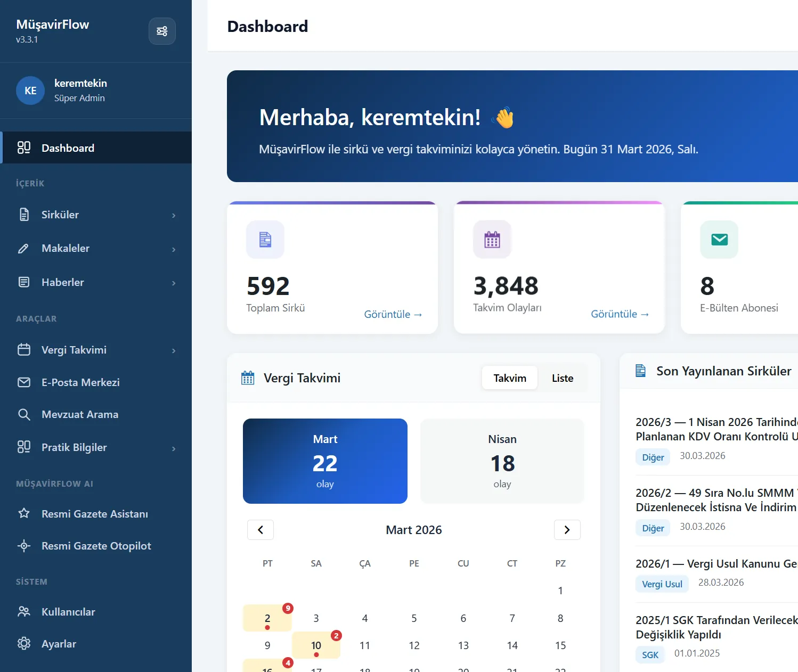Open Mevzuat Arama search icon

[x=24, y=414]
